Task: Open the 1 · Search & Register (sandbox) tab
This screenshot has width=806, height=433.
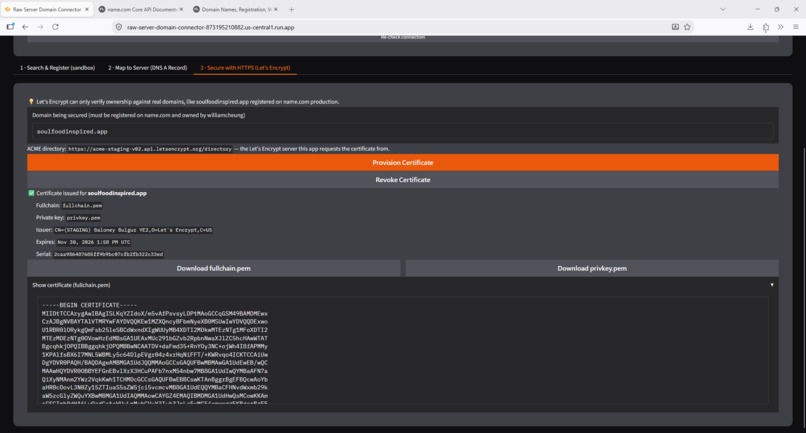Action: click(58, 68)
